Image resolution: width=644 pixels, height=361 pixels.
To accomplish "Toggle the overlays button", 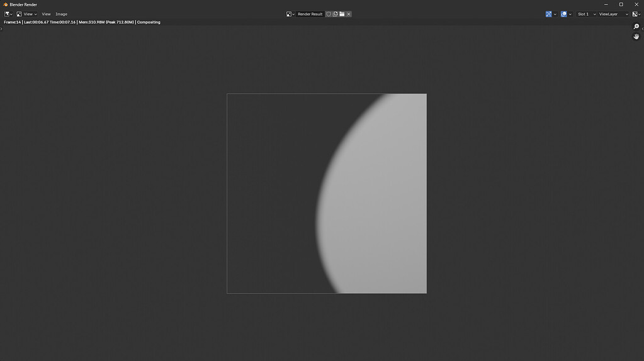I will 564,14.
